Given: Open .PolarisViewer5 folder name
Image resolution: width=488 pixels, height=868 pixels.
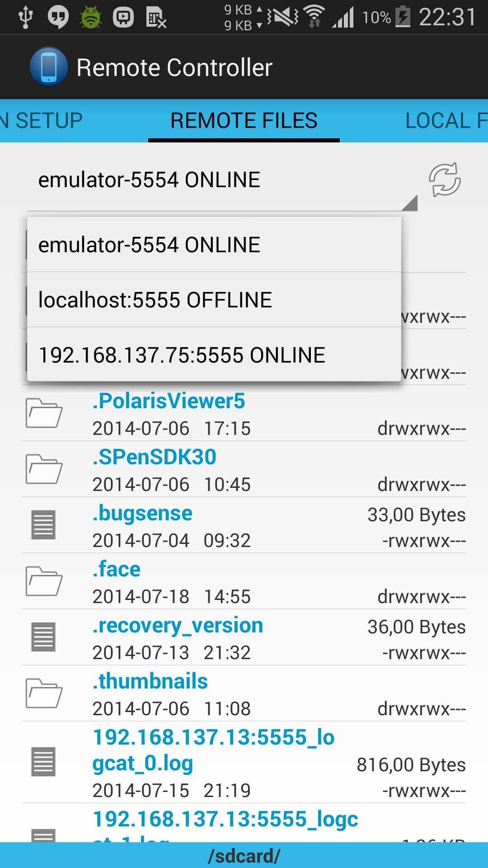Looking at the screenshot, I should point(169,401).
